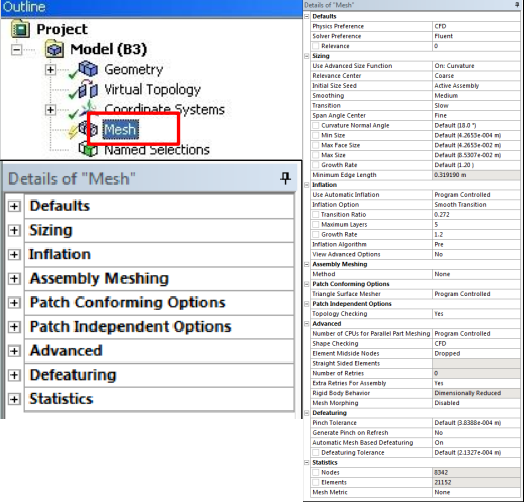Select Named Selections in the tree

(157, 150)
